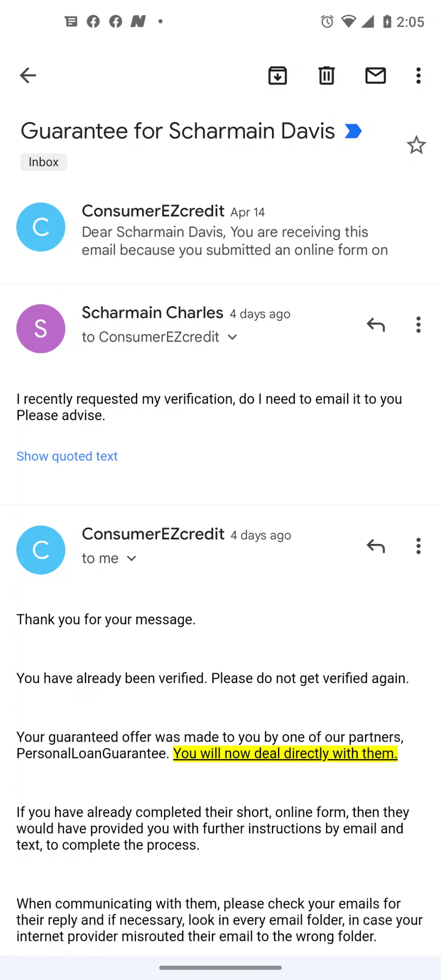Delete the conversation with trash icon
The height and width of the screenshot is (980, 441).
326,75
